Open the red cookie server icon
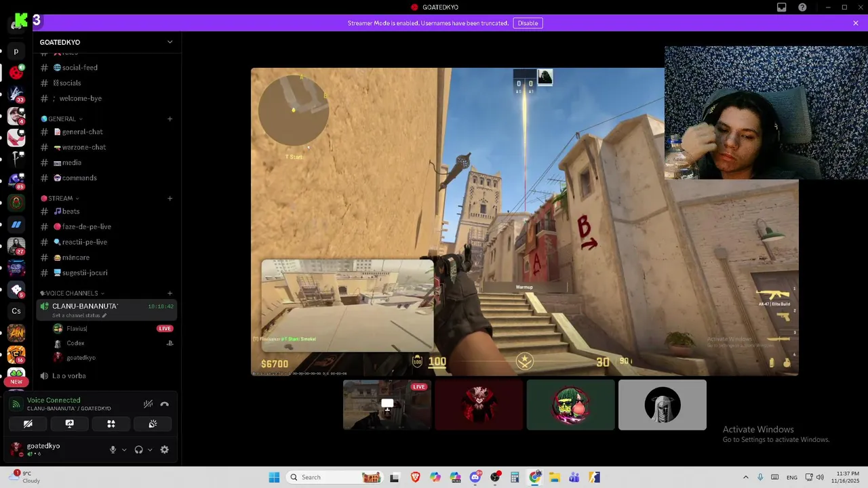The image size is (868, 488). (16, 72)
